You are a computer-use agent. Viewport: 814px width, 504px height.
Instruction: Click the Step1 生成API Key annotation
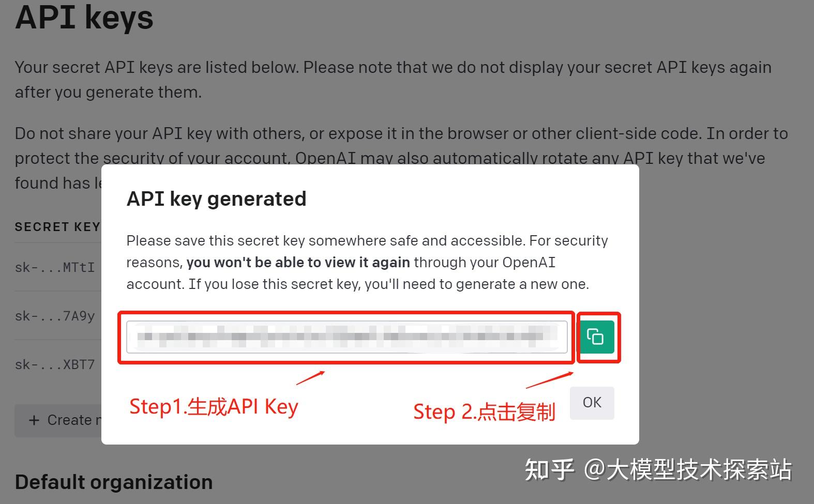(x=214, y=407)
